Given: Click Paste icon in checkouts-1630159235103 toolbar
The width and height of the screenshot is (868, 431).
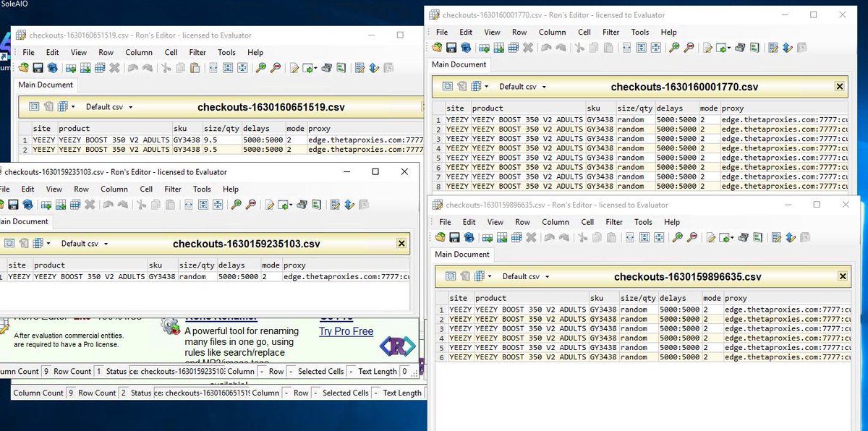Looking at the screenshot, I should pos(169,204).
